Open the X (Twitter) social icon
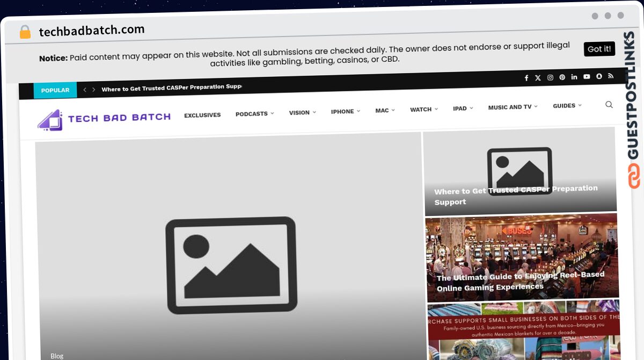Viewport: 644px width, 360px height. (538, 78)
